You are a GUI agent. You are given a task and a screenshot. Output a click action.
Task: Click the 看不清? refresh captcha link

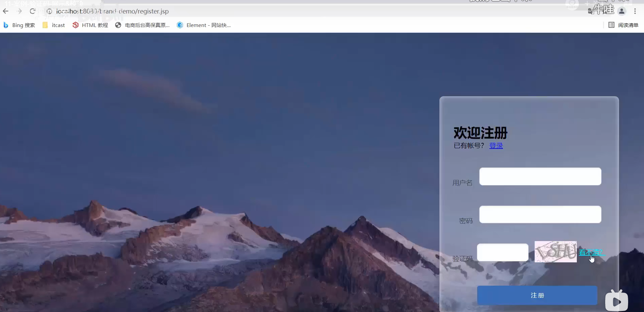click(x=591, y=252)
